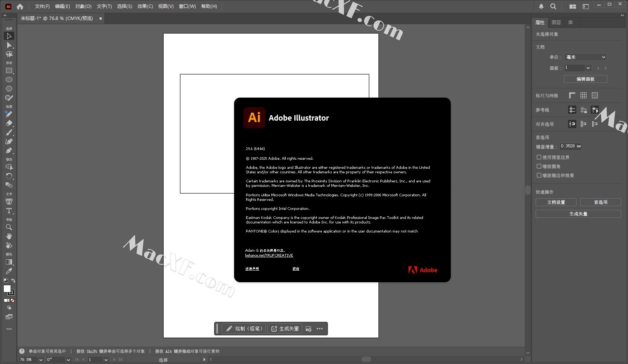Click the 首选项 button in quick actions
This screenshot has width=628, height=364.
coord(600,202)
